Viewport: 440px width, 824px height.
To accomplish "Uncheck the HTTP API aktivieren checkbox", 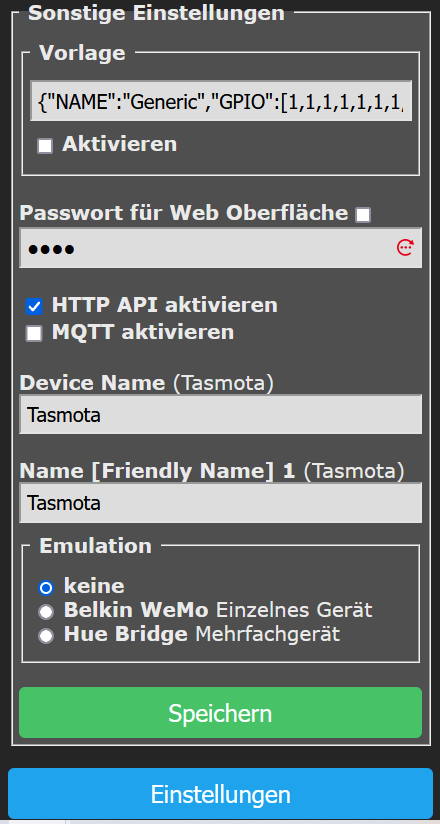I will (34, 306).
